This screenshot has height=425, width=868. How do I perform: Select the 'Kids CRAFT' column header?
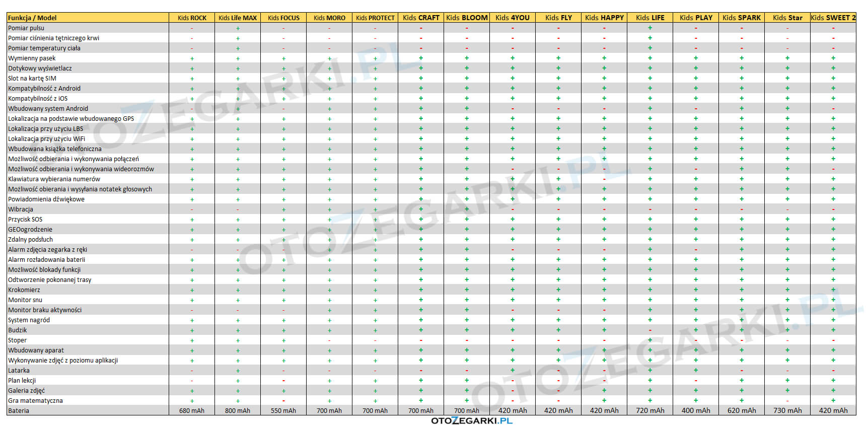click(421, 18)
